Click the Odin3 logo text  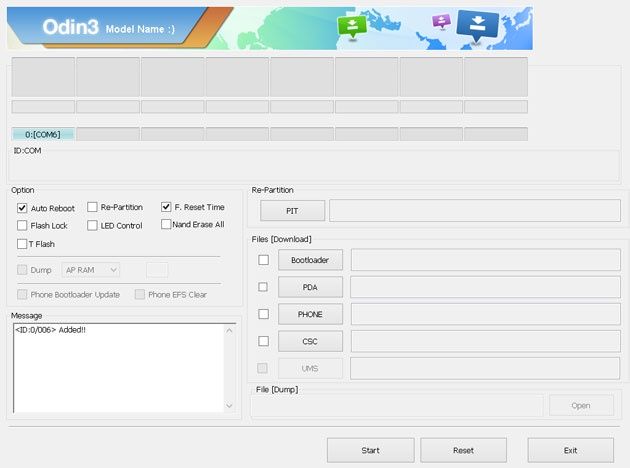[x=70, y=27]
